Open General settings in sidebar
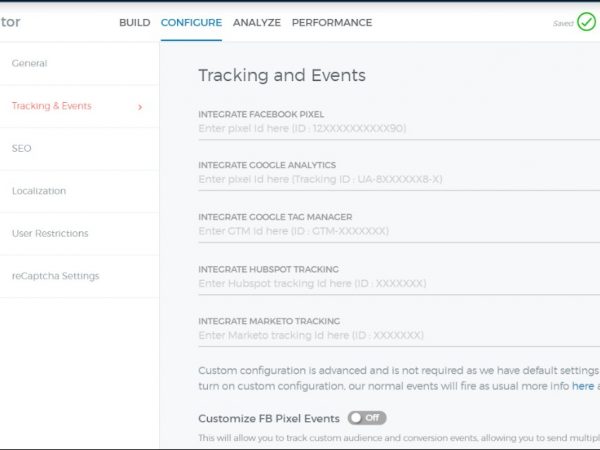600x450 pixels. click(29, 64)
